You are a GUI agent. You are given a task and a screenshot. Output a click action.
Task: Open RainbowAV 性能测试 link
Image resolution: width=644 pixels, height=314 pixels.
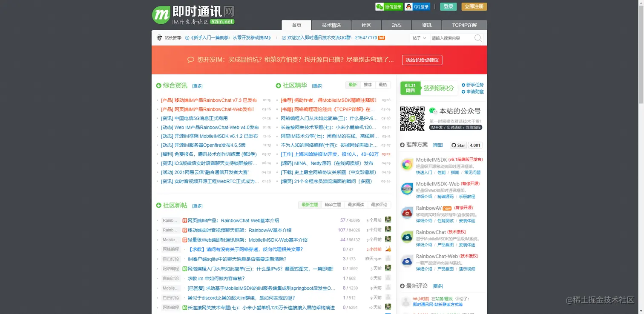(446, 221)
